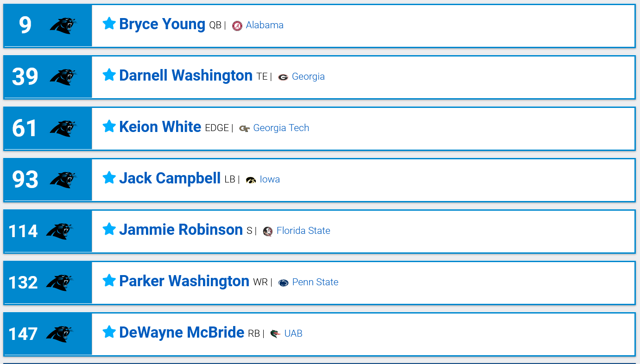Select the star next to Jack Campbell

tap(109, 177)
